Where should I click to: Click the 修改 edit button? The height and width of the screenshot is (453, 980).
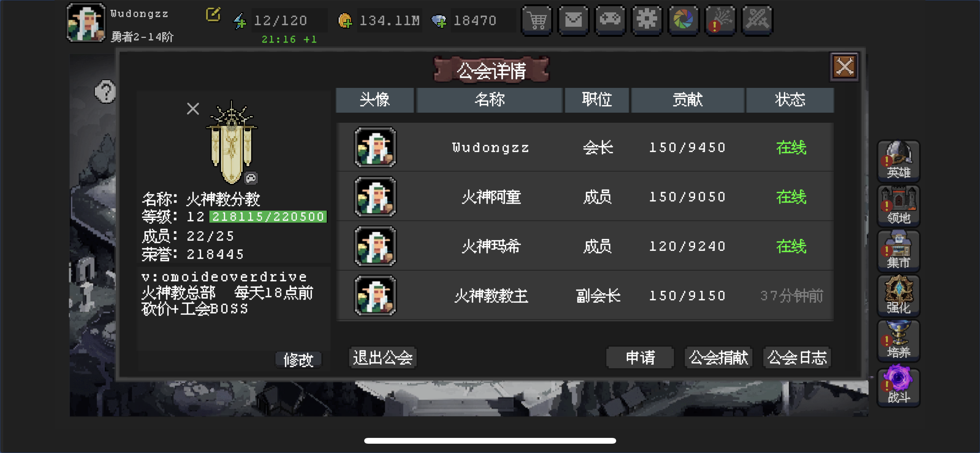click(x=298, y=360)
